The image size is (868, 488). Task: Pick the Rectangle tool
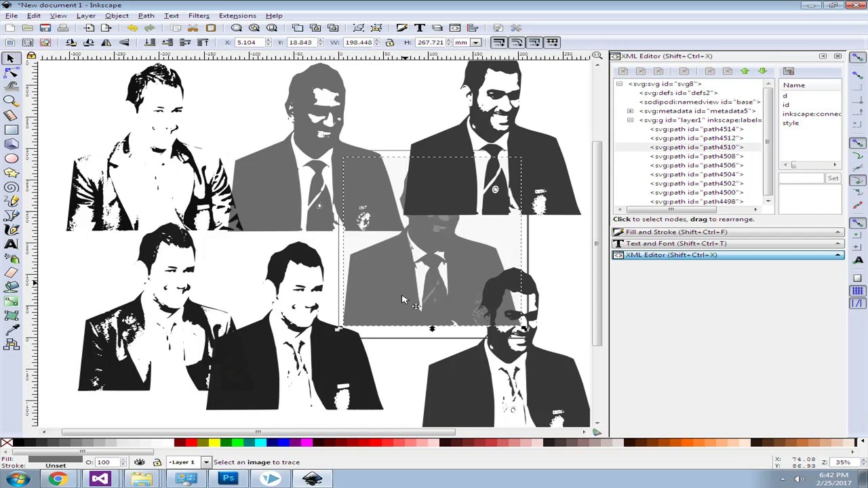[11, 129]
